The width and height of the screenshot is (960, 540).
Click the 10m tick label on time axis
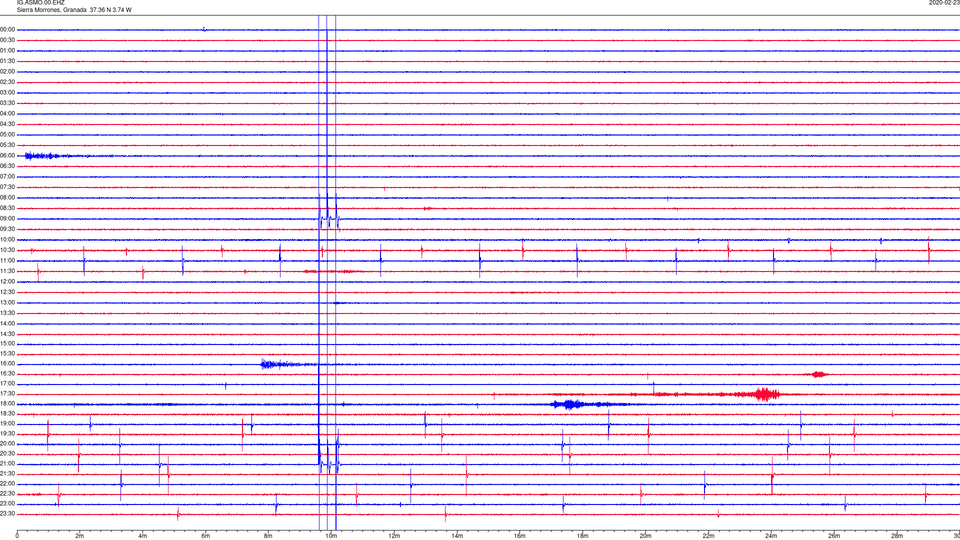(331, 536)
